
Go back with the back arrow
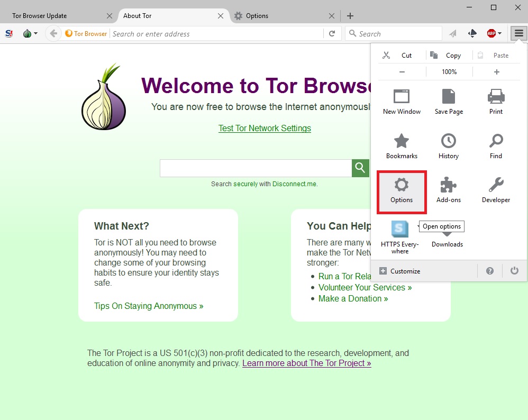pyautogui.click(x=53, y=33)
